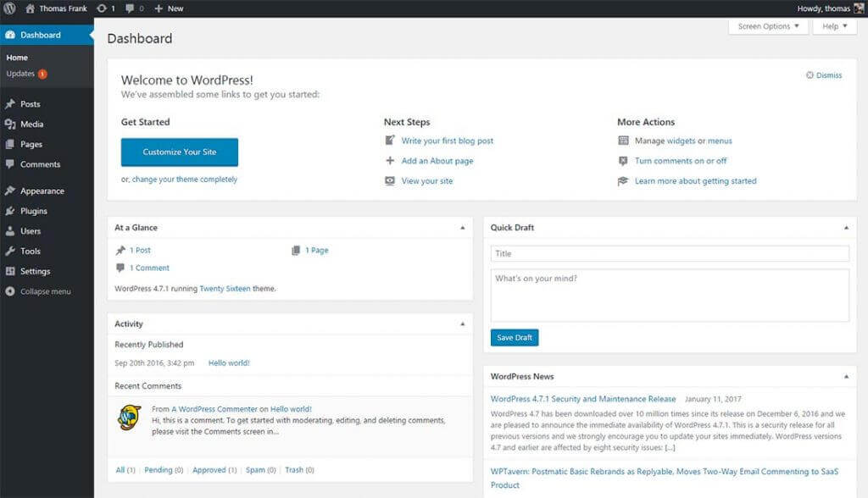The image size is (868, 498).
Task: Expand the Help panel dropdown
Action: coord(834,26)
